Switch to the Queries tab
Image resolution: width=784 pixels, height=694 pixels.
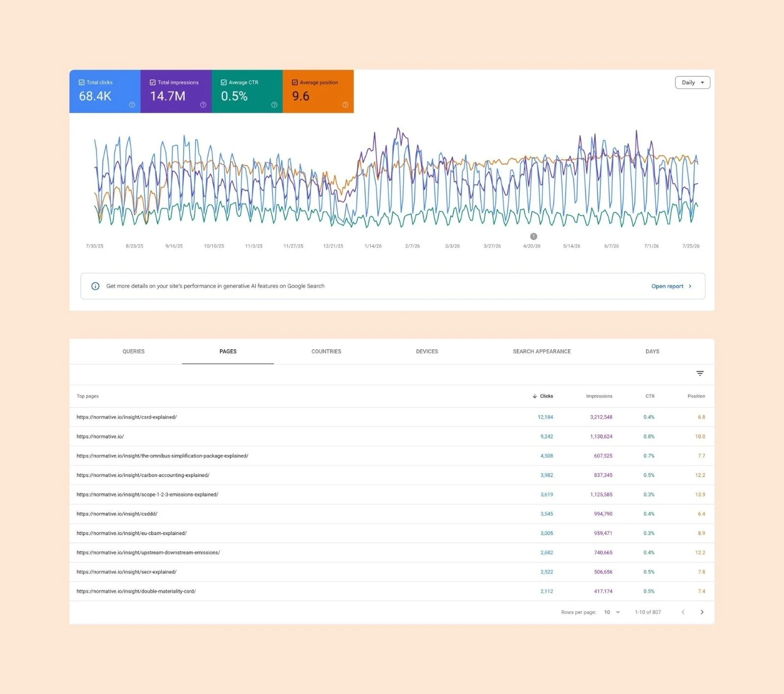click(x=133, y=351)
